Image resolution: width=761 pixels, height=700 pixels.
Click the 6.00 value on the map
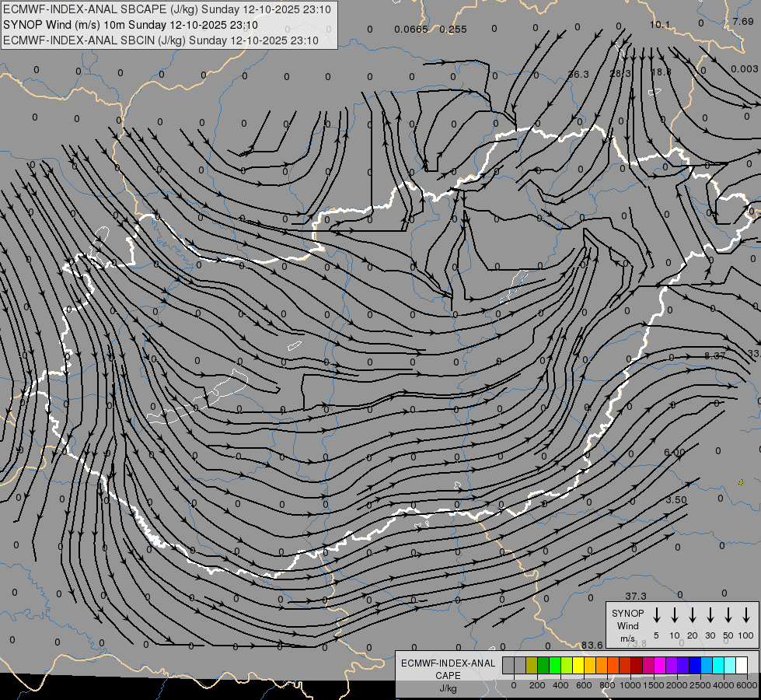(675, 452)
